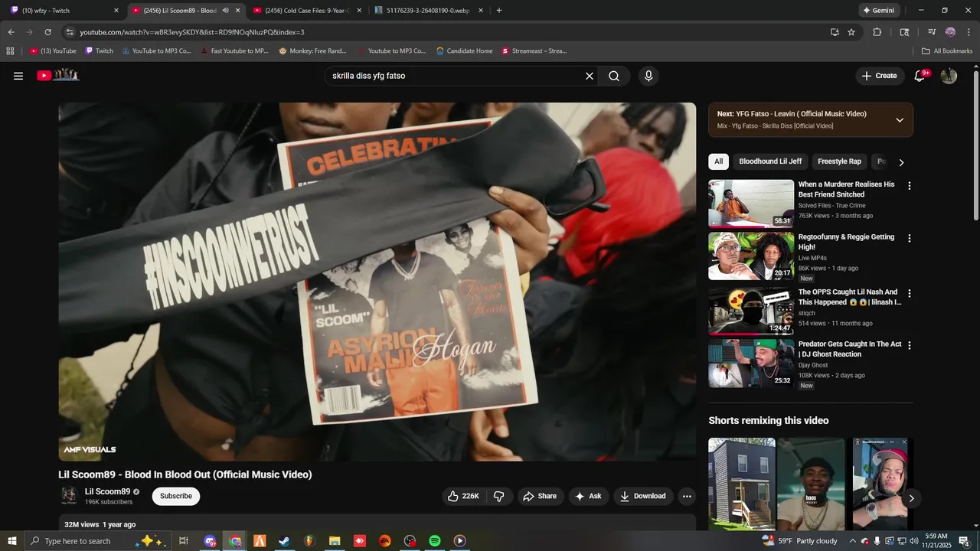
Task: Bookmark this page with the star icon
Action: (x=851, y=32)
